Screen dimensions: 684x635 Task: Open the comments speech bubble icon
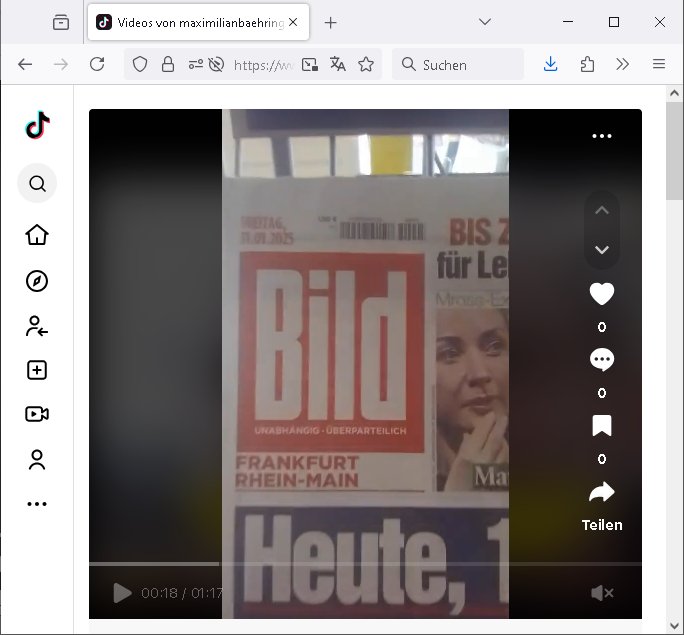[602, 360]
